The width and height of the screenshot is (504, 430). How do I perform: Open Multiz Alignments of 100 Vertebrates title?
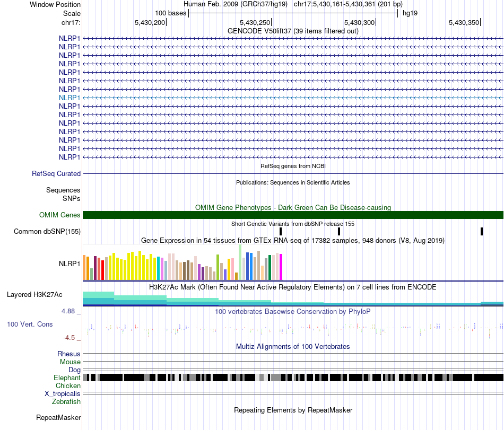click(x=293, y=347)
